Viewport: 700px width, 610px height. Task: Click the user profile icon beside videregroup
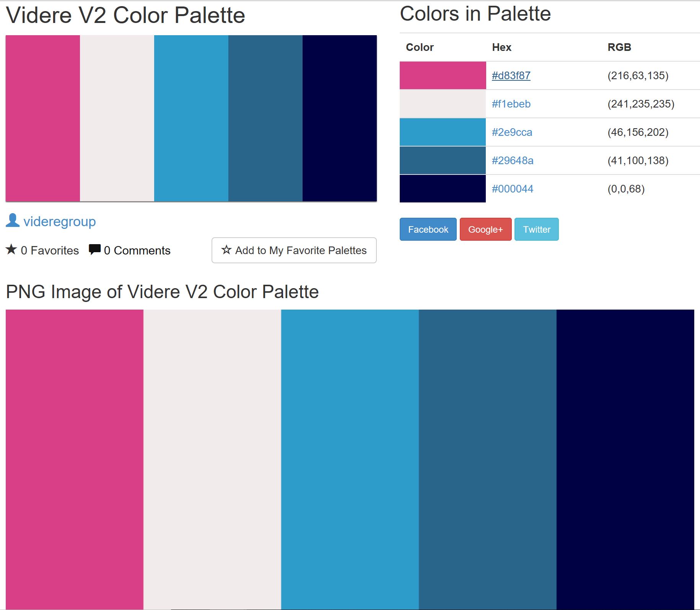pos(13,220)
